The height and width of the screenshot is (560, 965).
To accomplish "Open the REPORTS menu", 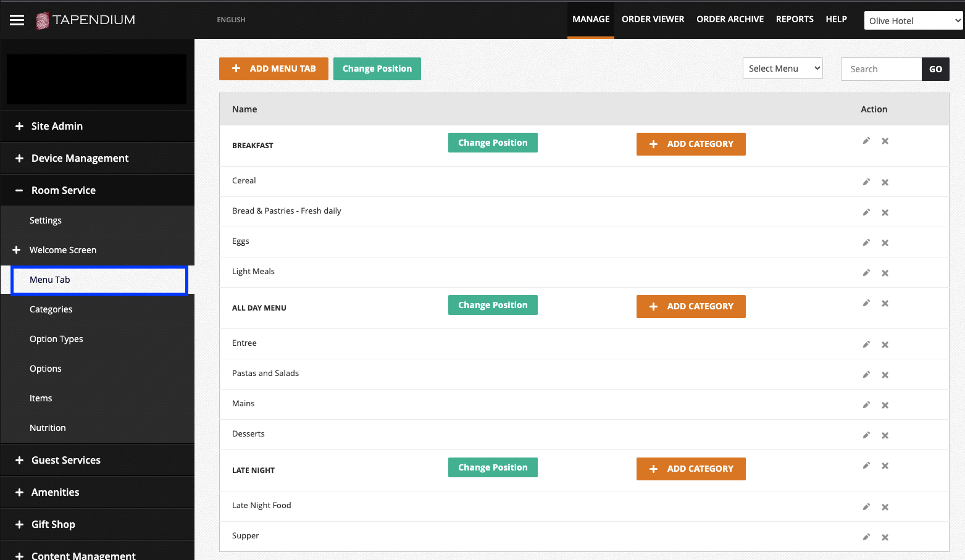I will [795, 19].
